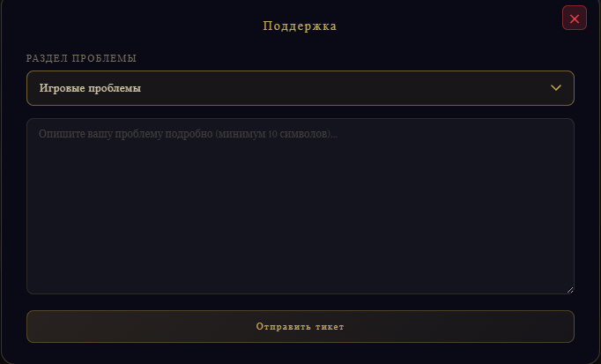Choose a problem section from the gold-bordered selector
Screen dimensions: 601x364
click(300, 88)
